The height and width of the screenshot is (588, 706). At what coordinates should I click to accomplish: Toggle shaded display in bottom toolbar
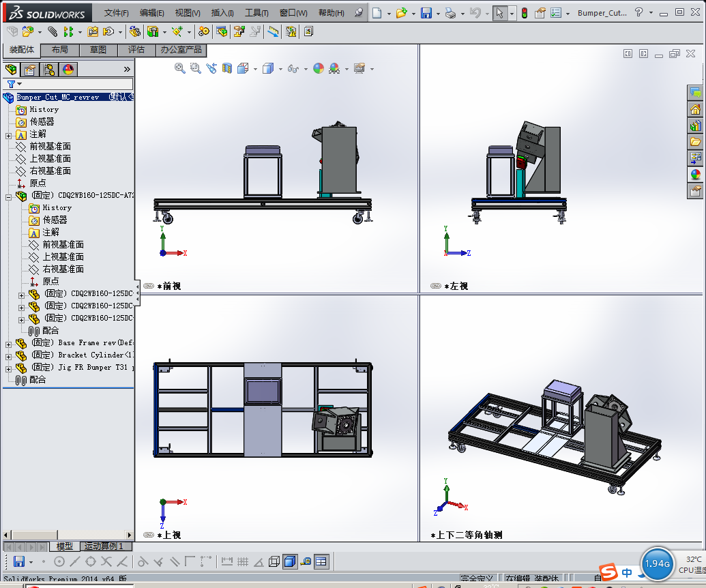[x=290, y=561]
